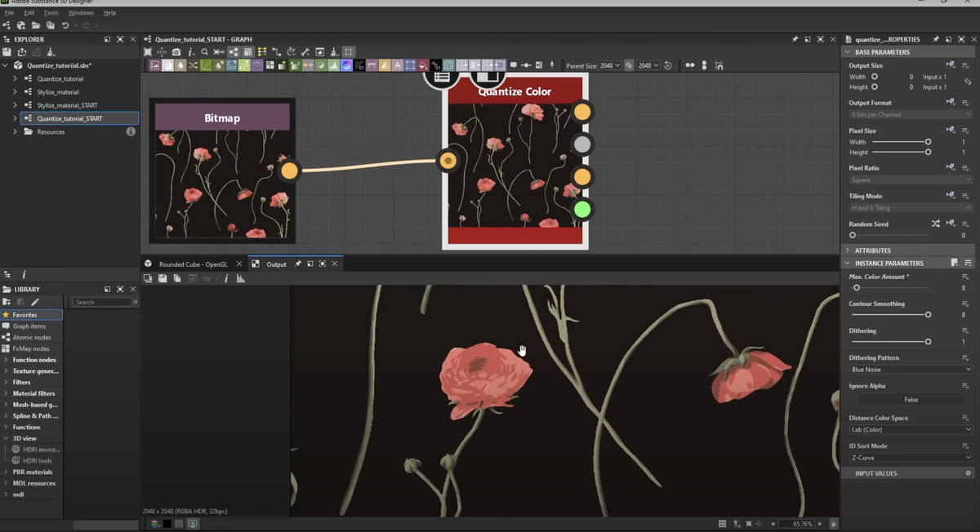
Task: Open the Tools menu
Action: click(51, 12)
